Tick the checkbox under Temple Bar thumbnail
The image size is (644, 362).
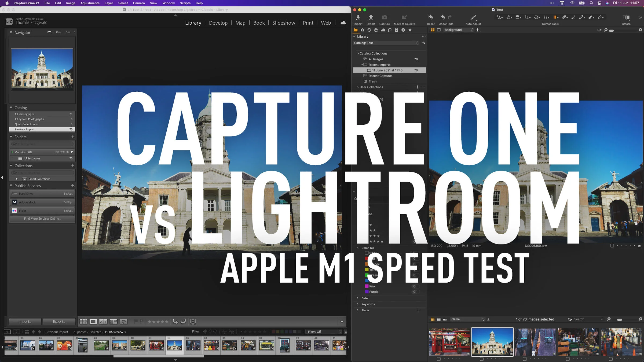click(439, 359)
